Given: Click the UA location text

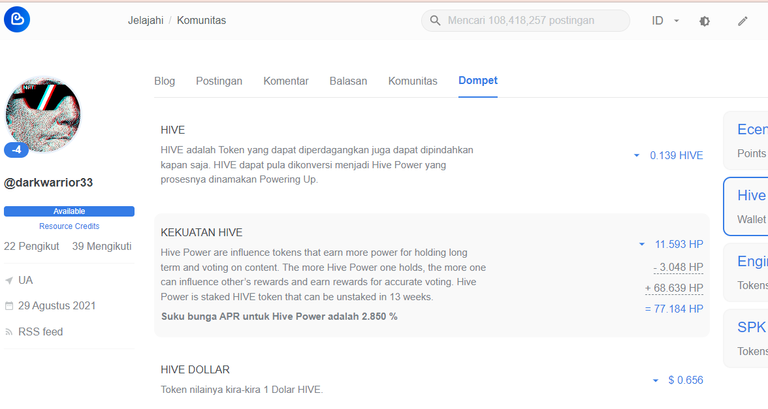Looking at the screenshot, I should pos(25,280).
